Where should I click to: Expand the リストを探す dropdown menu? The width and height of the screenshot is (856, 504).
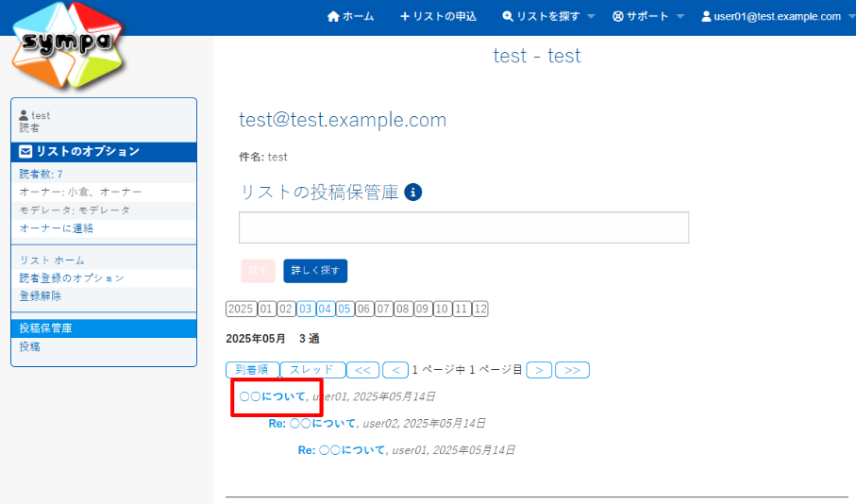coord(548,16)
